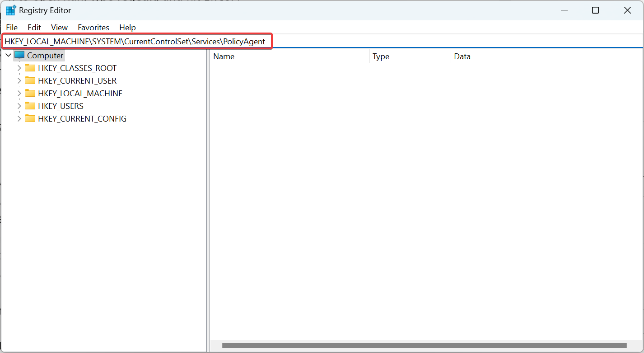644x353 pixels.
Task: Open the Help menu
Action: [x=127, y=28]
